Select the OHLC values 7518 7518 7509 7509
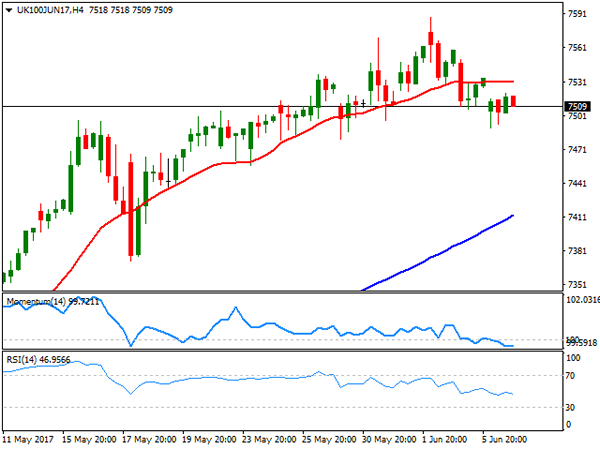 pyautogui.click(x=131, y=10)
